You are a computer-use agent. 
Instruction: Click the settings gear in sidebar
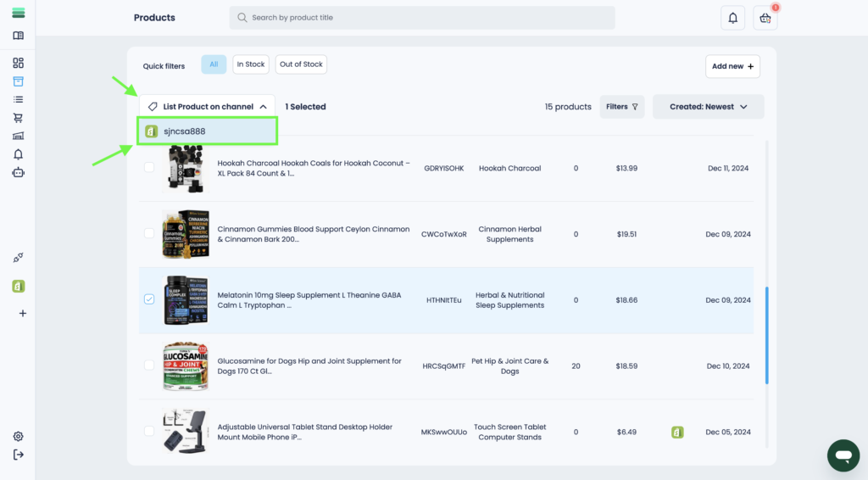point(18,436)
